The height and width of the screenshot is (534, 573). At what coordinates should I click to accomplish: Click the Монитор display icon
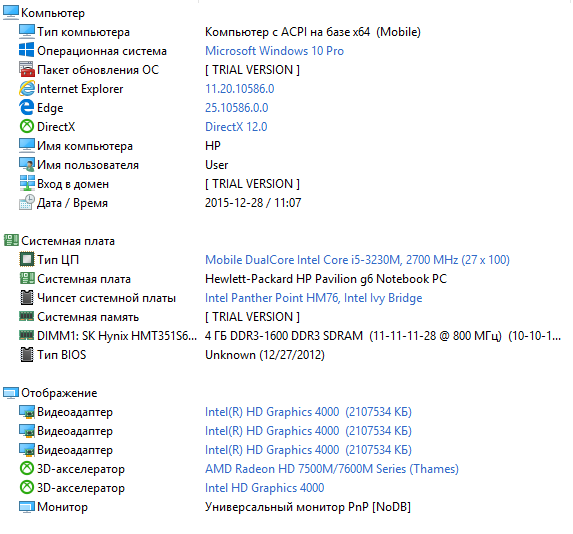point(27,507)
